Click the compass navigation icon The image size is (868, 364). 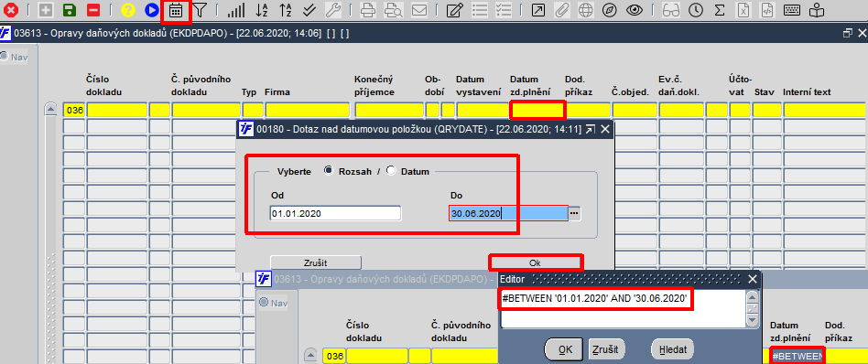pos(610,10)
